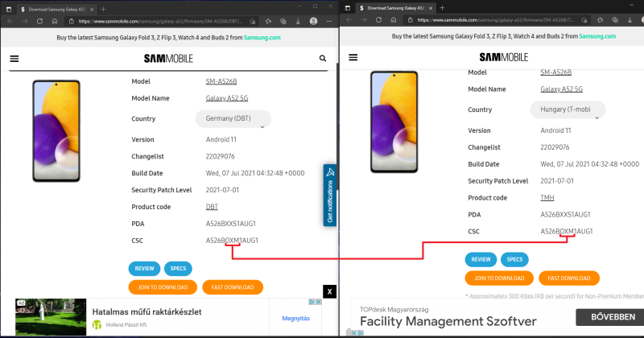This screenshot has height=338, width=644.
Task: Open Samsung.com link in right window banner
Action: click(597, 36)
